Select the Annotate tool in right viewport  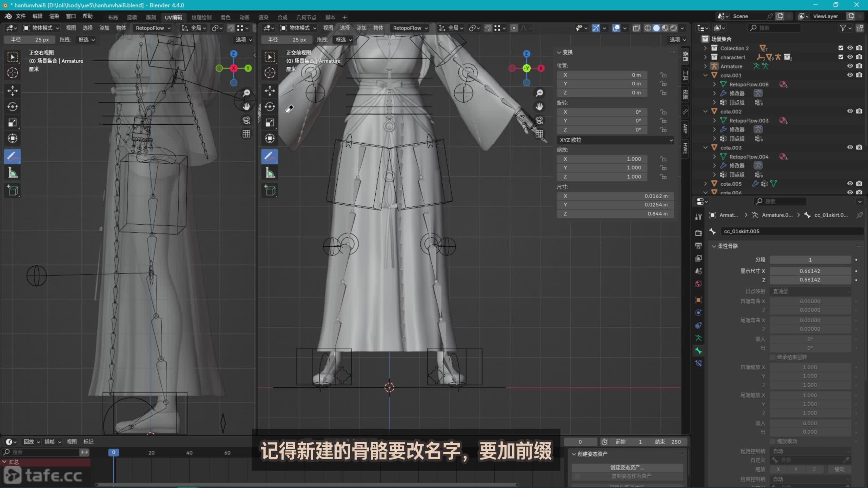270,157
